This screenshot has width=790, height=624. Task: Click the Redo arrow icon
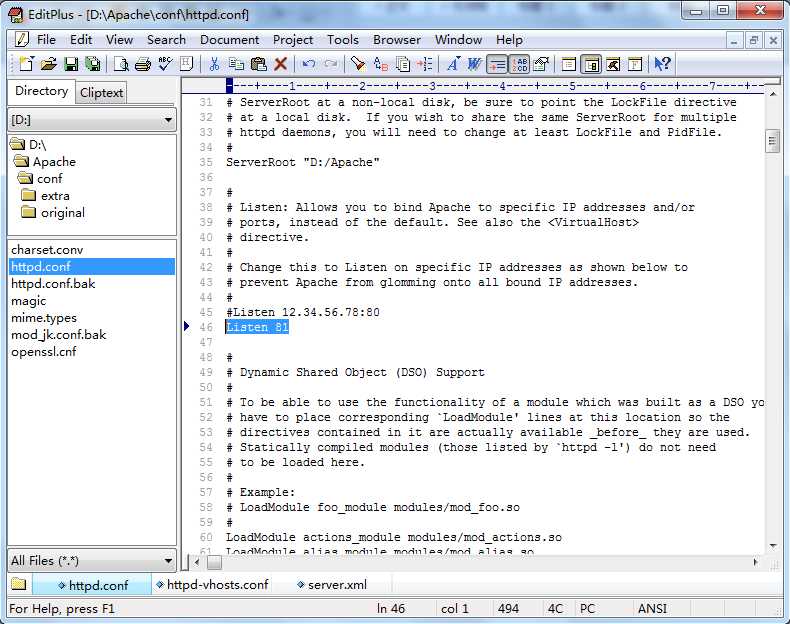pos(331,64)
